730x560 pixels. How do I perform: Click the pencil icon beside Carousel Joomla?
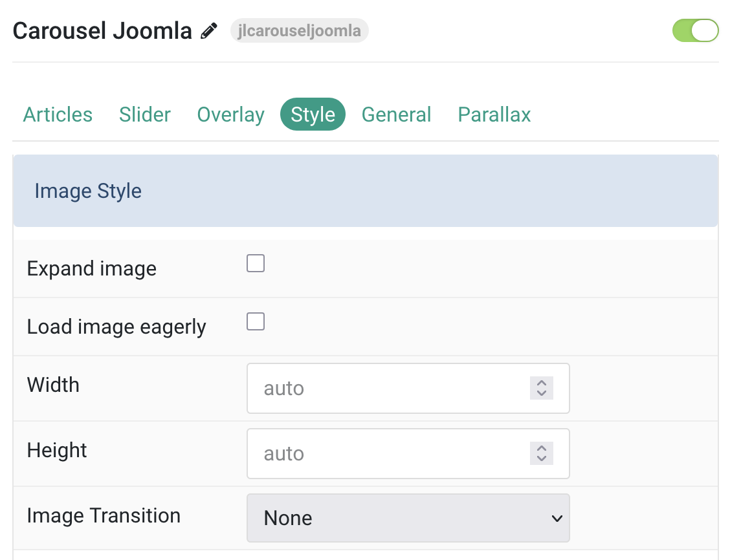tap(208, 30)
